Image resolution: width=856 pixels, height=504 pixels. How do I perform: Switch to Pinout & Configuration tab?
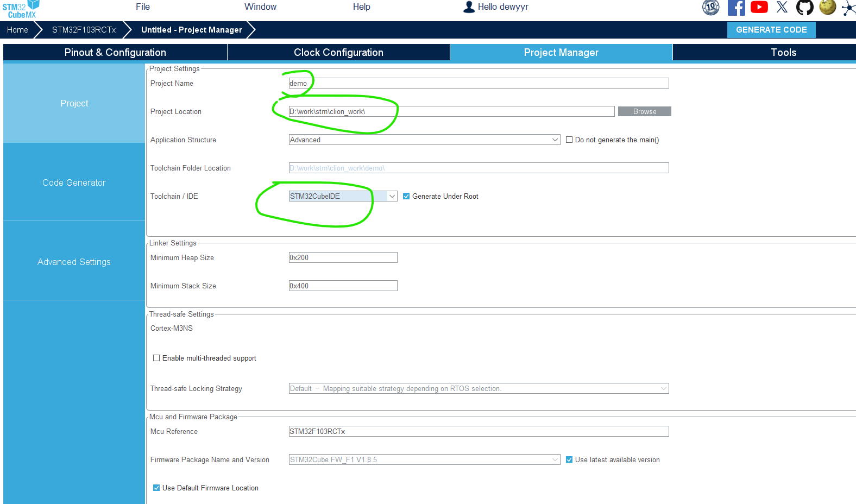coord(115,52)
